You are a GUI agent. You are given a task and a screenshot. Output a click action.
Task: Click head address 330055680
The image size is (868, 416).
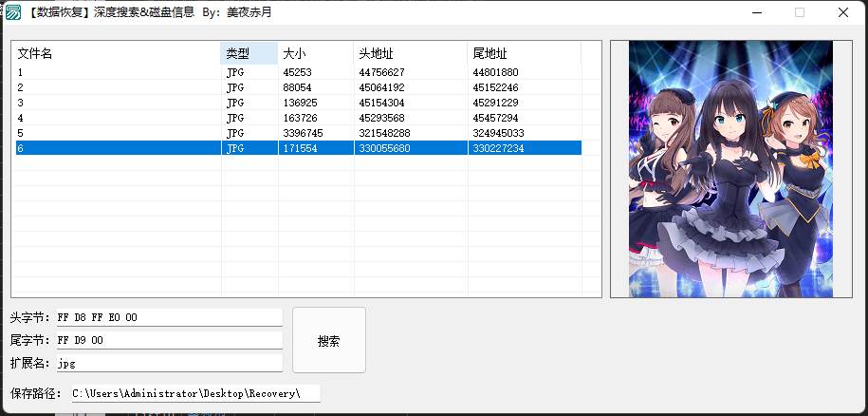pos(384,148)
